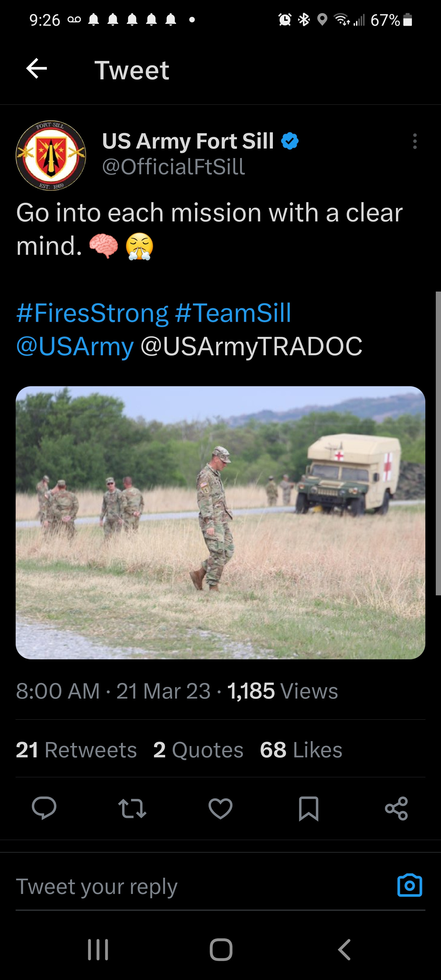This screenshot has height=980, width=441.
Task: View the 2 Quotes list
Action: pyautogui.click(x=198, y=750)
